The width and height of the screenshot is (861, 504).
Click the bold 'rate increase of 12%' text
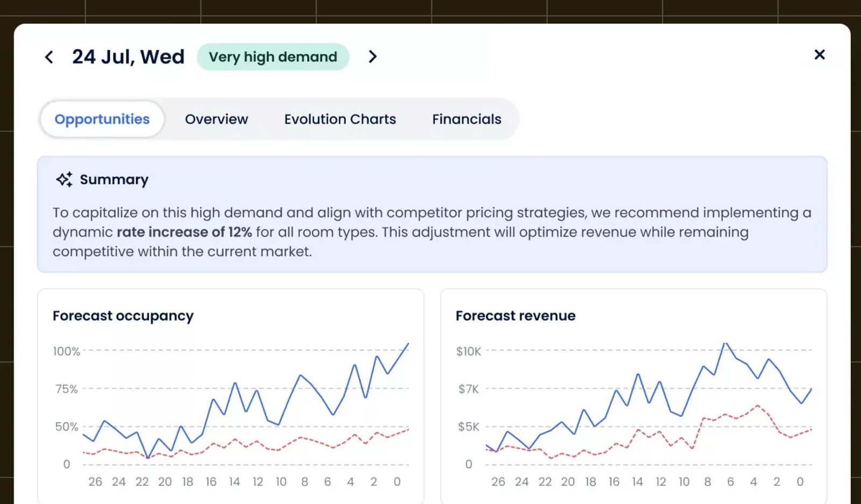184,232
